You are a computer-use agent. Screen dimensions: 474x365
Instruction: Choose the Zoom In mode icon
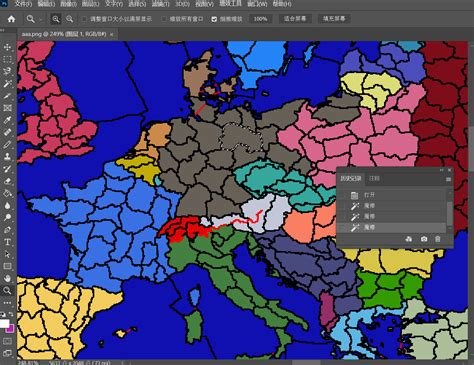pos(56,19)
